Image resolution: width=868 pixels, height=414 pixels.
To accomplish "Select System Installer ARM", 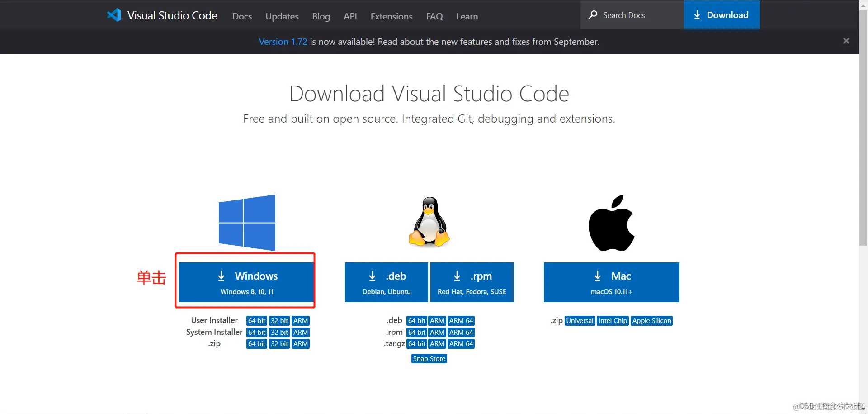I will click(x=301, y=333).
